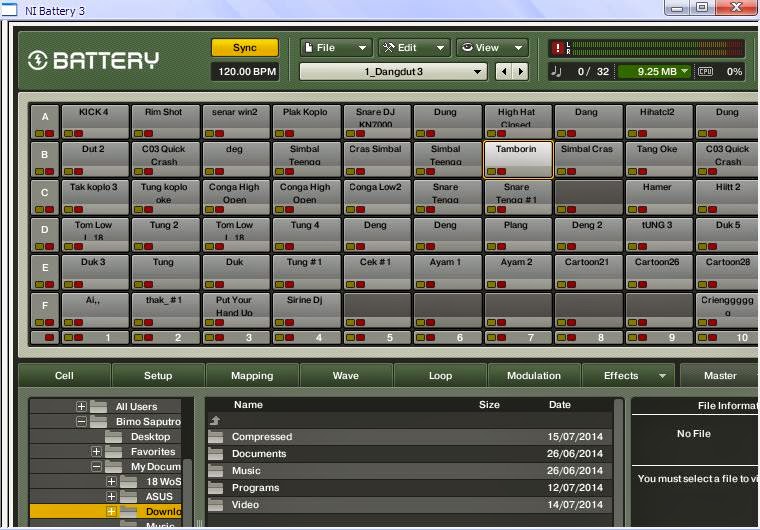760x530 pixels.
Task: Click the 18 WoS folder icon
Action: 128,482
